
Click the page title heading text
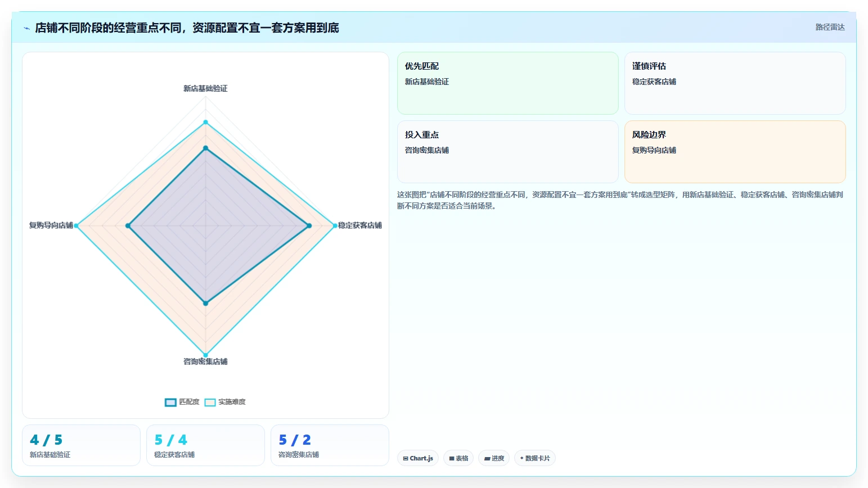coord(187,28)
